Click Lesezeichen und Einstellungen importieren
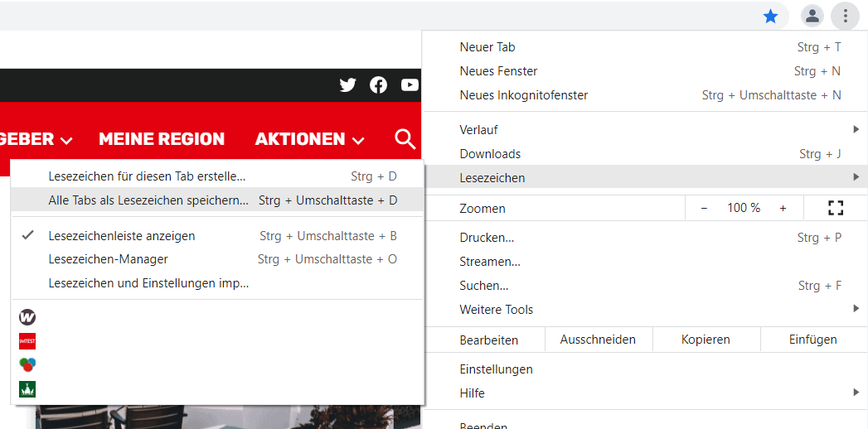 (218, 283)
